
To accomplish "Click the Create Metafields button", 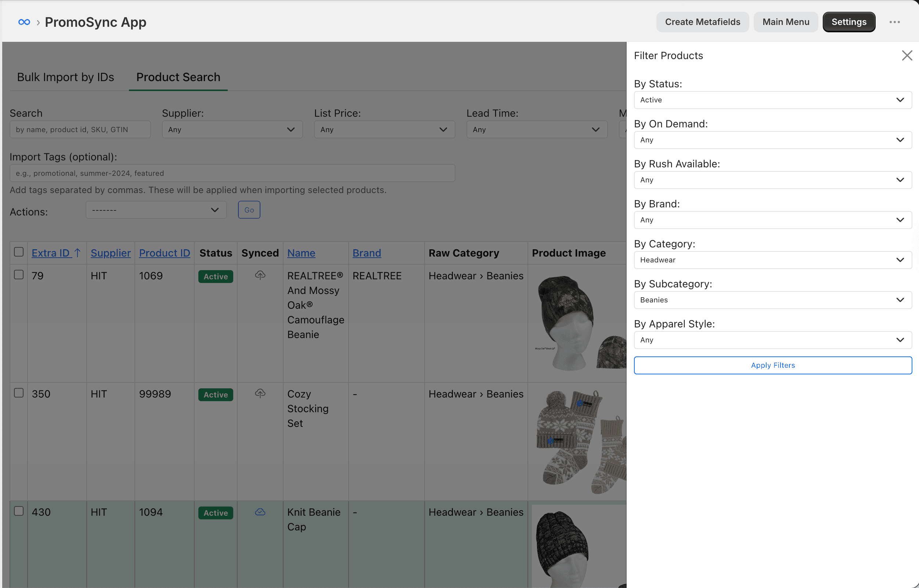I will (x=703, y=22).
